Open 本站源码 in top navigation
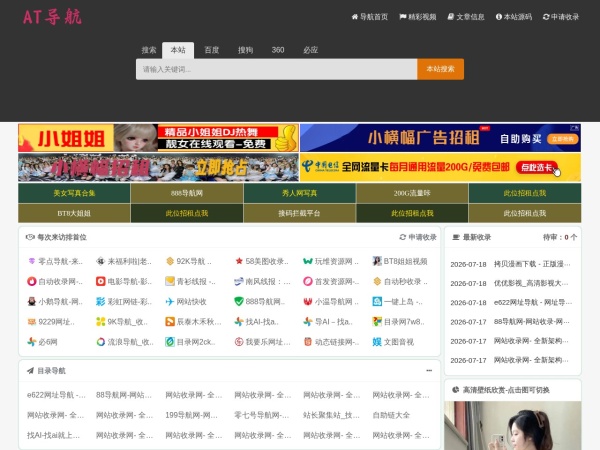Viewport: 600px width, 450px height. (x=514, y=17)
